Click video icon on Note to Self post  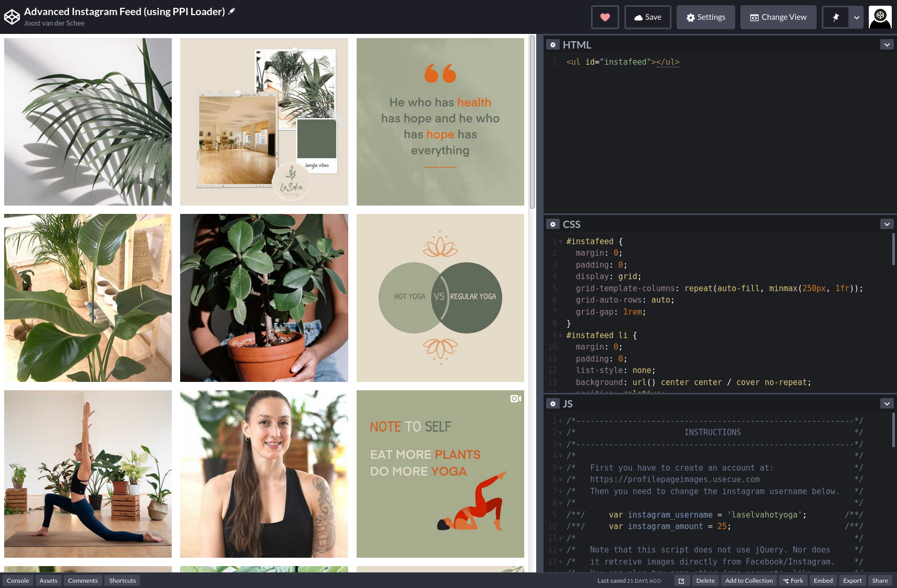click(515, 399)
